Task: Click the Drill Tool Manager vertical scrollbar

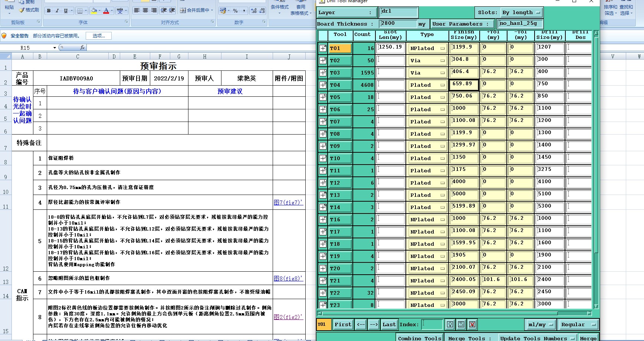Action: click(x=596, y=170)
